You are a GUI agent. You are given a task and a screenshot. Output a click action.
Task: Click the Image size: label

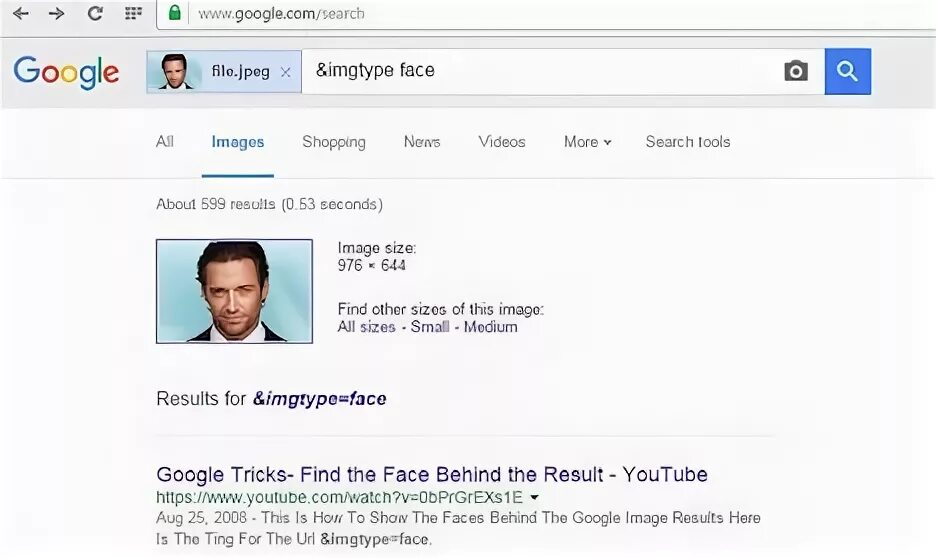377,248
